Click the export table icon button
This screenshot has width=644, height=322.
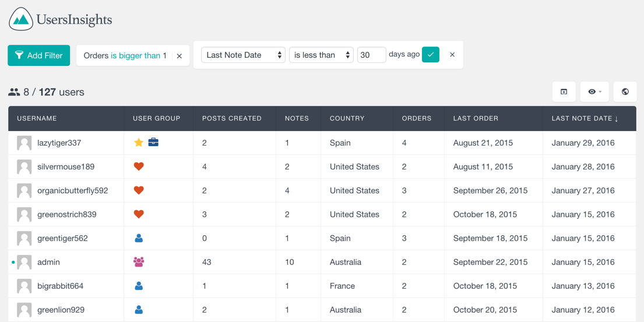tap(564, 91)
